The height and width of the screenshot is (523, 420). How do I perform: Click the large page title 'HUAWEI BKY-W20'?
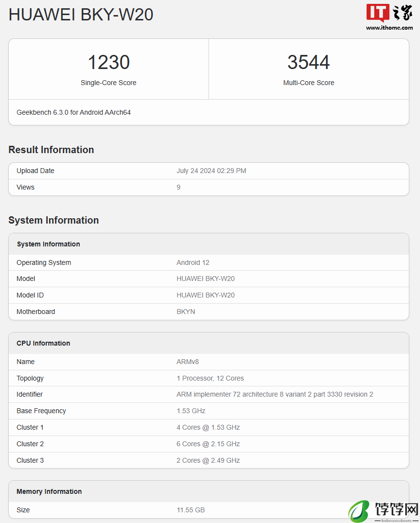click(x=81, y=15)
